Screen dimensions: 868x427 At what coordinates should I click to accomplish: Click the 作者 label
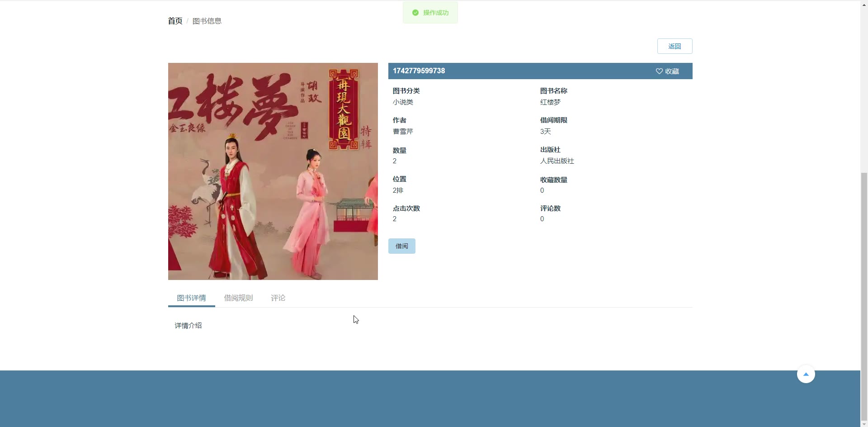pyautogui.click(x=400, y=120)
